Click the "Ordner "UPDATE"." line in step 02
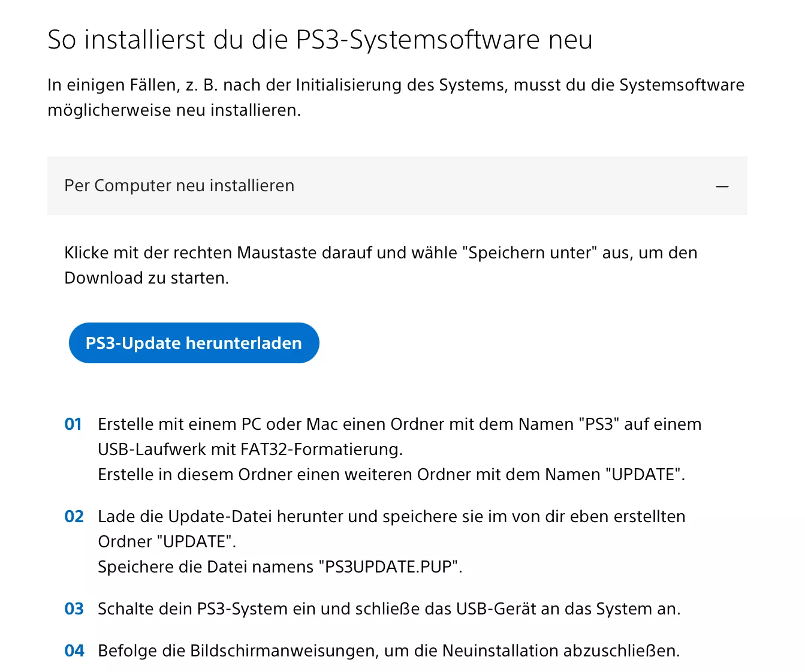The width and height of the screenshot is (805, 672). coord(167,542)
